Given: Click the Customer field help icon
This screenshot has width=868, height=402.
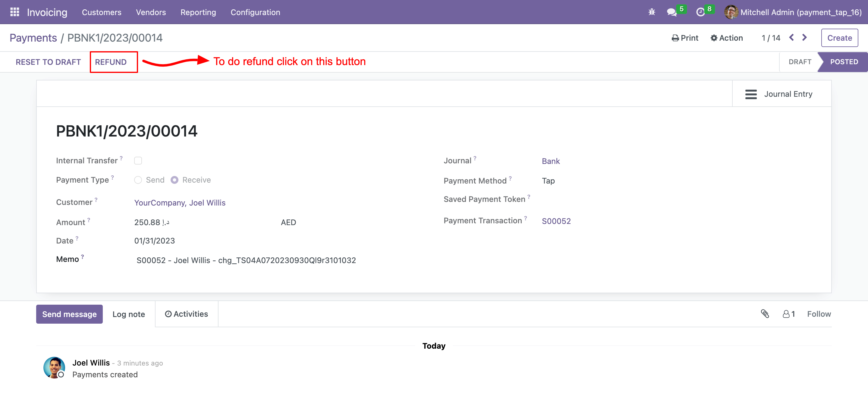Looking at the screenshot, I should click(96, 200).
